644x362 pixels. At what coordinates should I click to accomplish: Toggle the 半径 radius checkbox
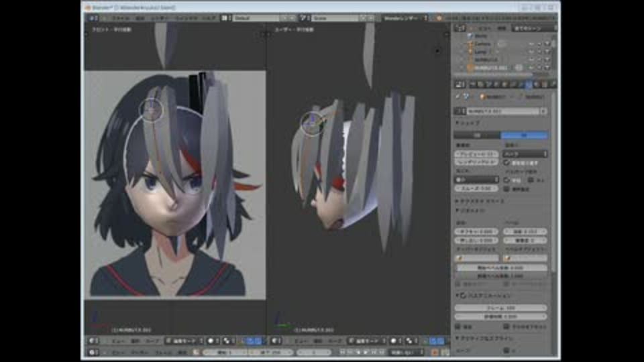(506, 180)
